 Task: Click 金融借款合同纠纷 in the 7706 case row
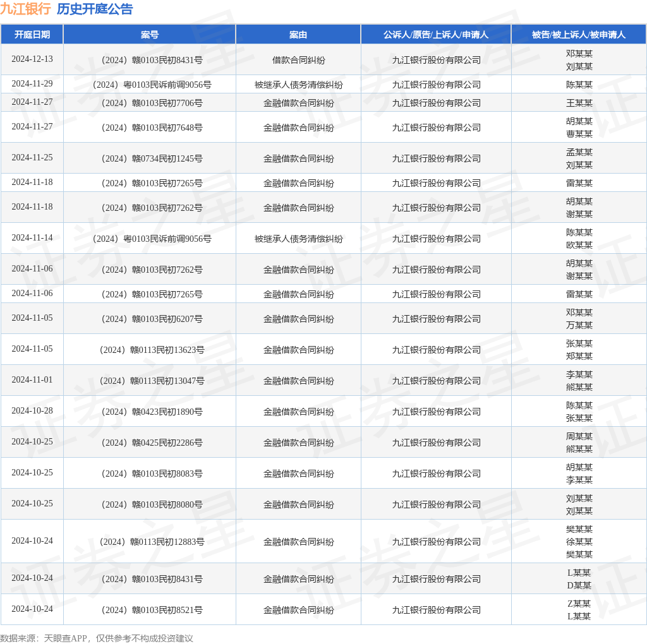click(x=299, y=103)
